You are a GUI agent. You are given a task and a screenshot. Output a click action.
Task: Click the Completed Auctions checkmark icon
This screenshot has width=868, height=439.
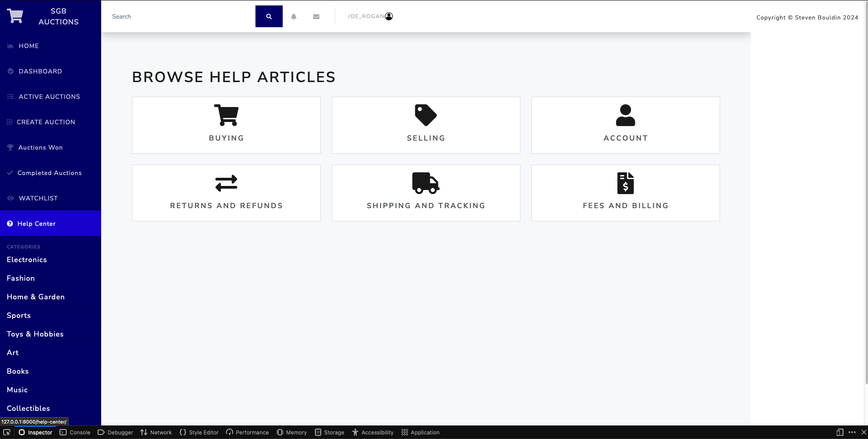tap(10, 173)
